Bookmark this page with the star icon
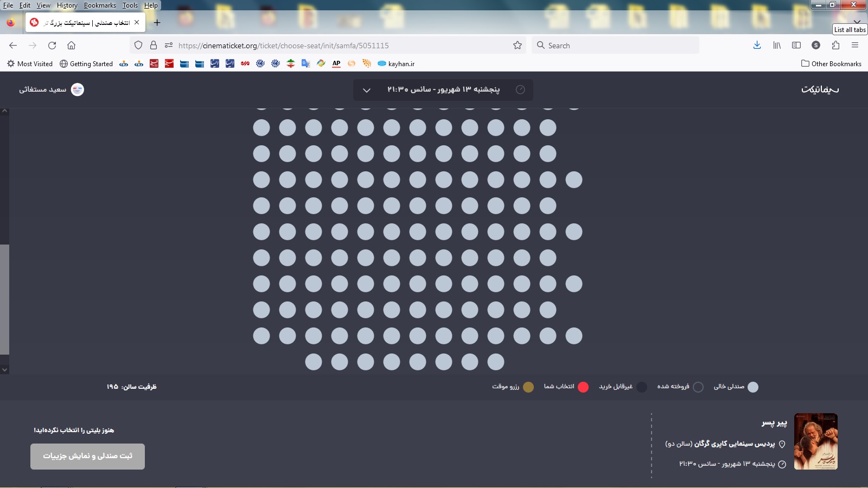868x488 pixels. tap(518, 46)
